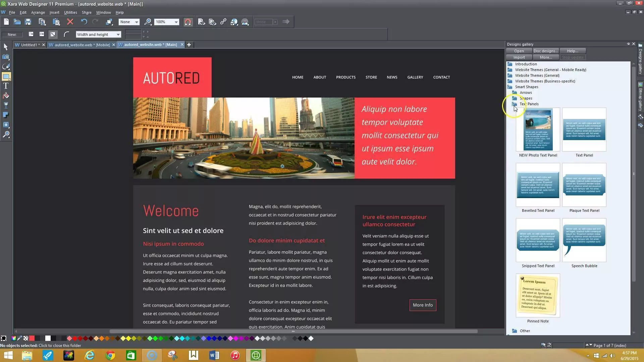Open the Arrange menu
Viewport: 644px width, 362px height.
[x=38, y=12]
